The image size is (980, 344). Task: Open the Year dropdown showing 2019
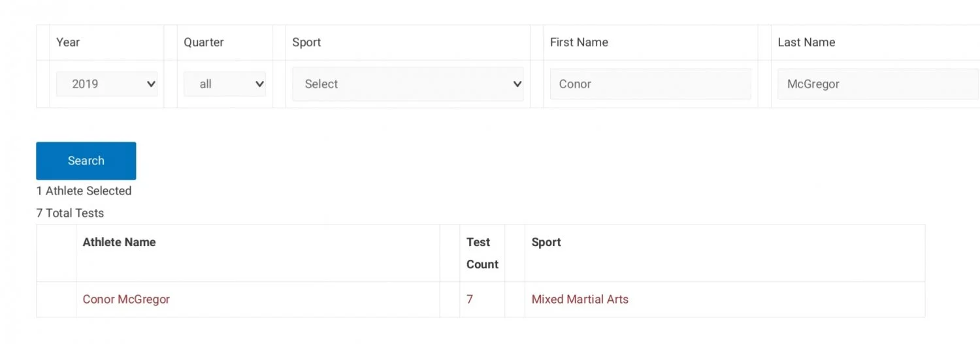pos(106,84)
